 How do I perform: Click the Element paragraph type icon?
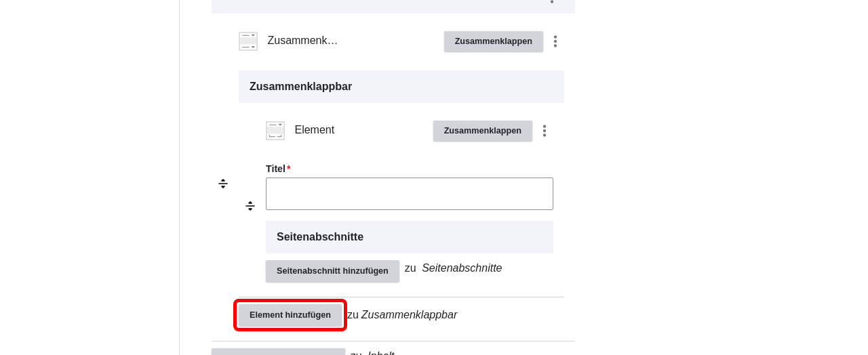(x=275, y=131)
